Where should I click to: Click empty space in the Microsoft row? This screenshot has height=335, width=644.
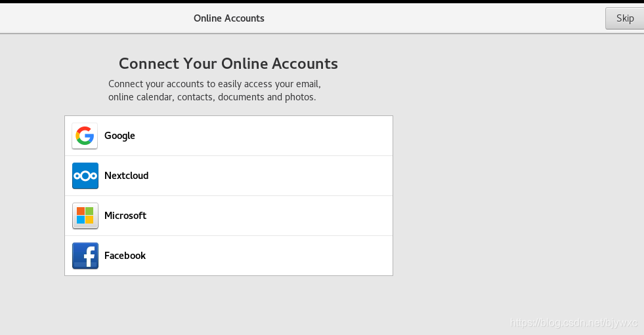point(276,216)
